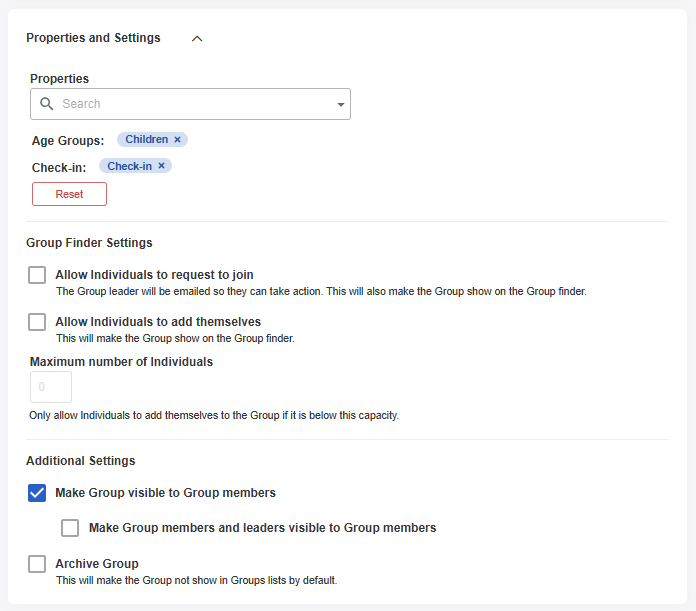Click the 'Maximum number of Individuals' label
The height and width of the screenshot is (611, 696).
(121, 362)
